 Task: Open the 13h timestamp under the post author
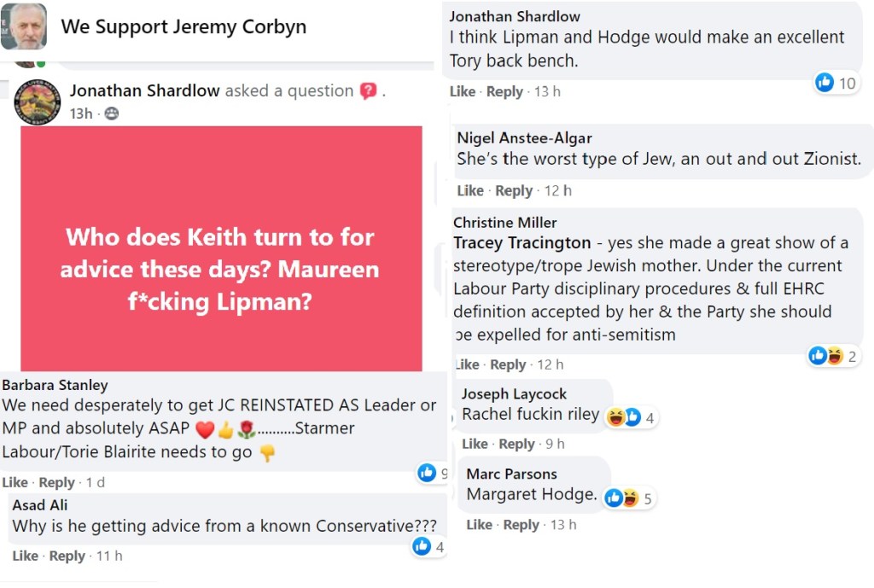coord(81,114)
